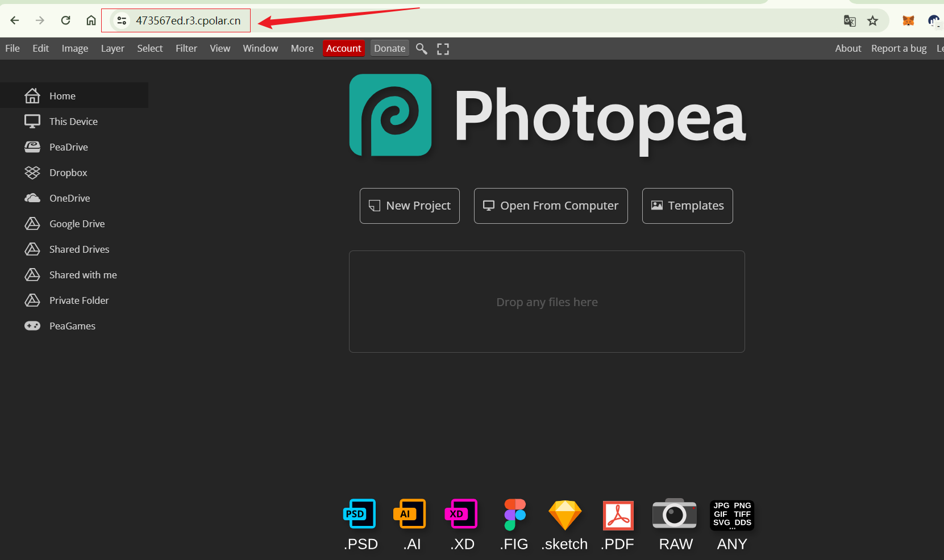The width and height of the screenshot is (944, 560).
Task: Click the PDF format icon
Action: tap(618, 515)
